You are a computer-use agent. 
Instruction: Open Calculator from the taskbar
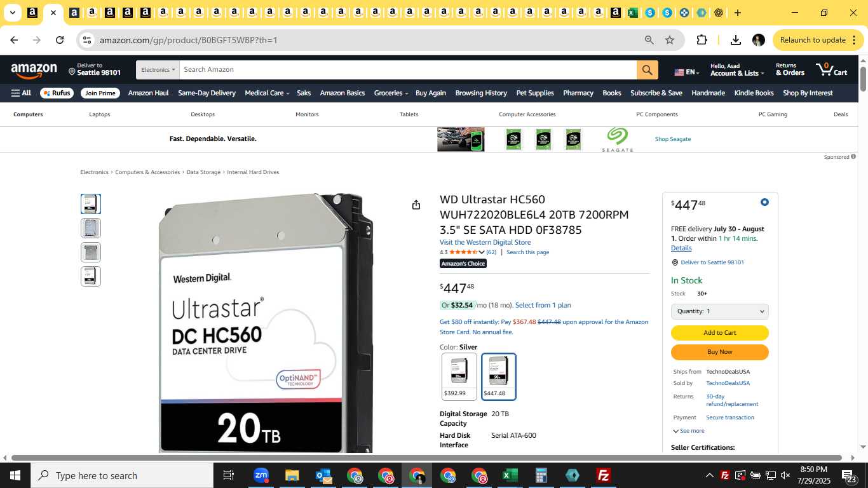click(541, 475)
